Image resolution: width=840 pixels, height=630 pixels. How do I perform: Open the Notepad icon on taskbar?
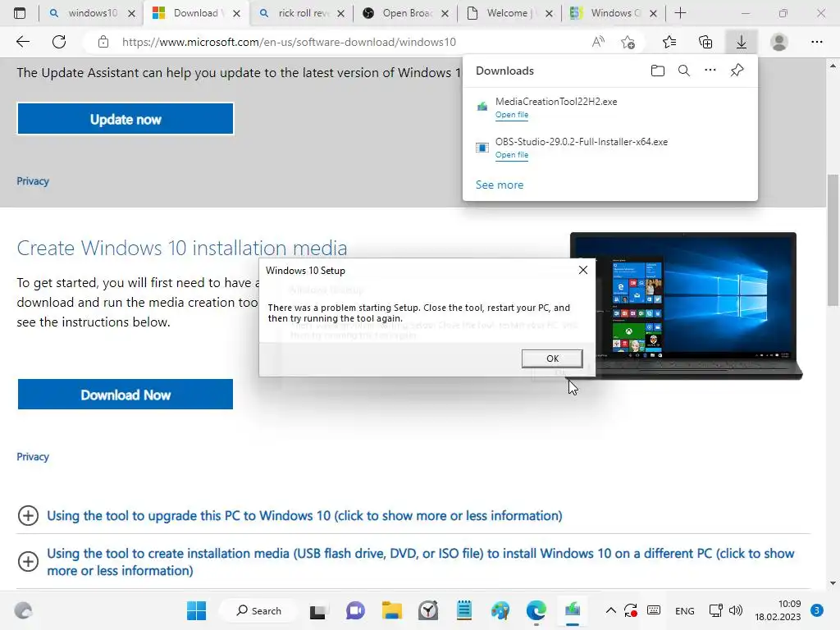(464, 610)
